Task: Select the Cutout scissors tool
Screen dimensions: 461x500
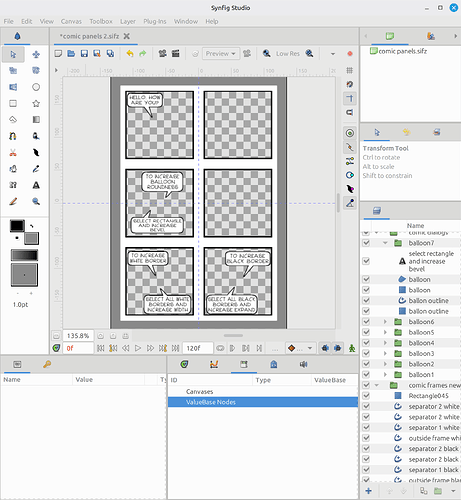Action: point(13,152)
